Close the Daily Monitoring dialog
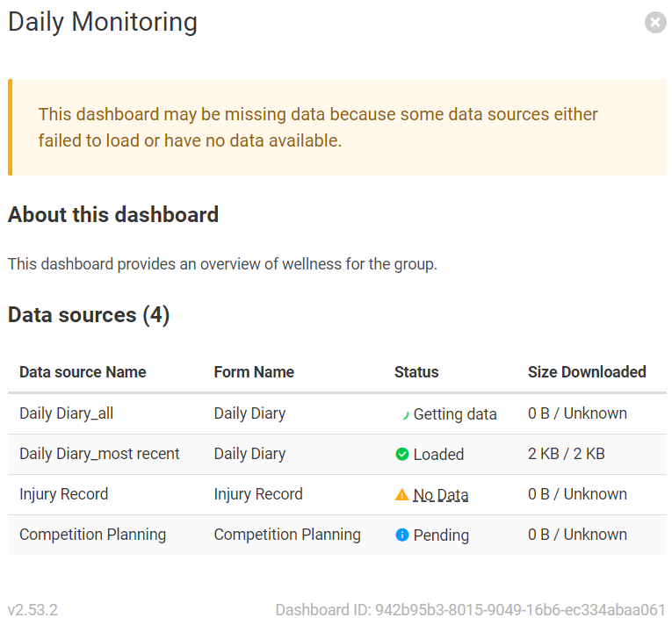Screen dimensions: 672x625 [655, 22]
